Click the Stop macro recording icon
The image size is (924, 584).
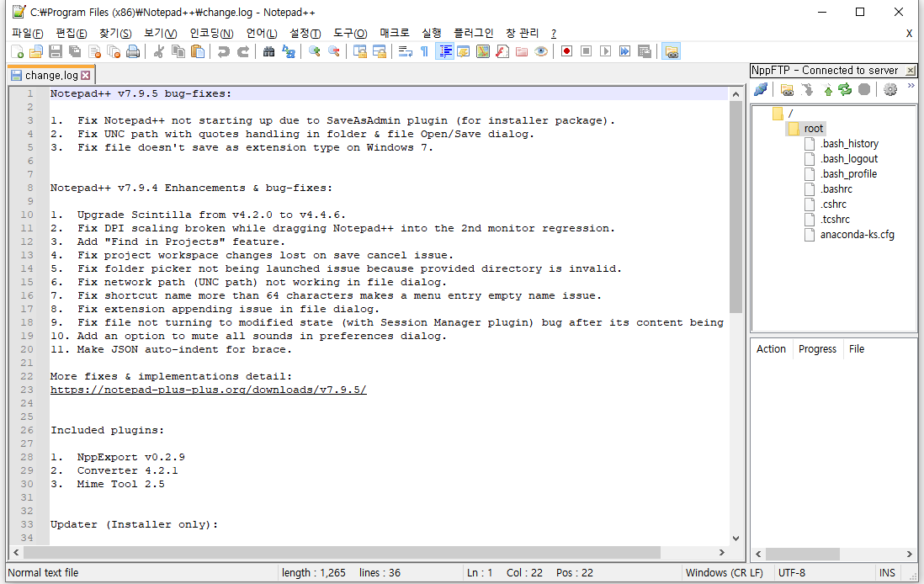coord(586,52)
